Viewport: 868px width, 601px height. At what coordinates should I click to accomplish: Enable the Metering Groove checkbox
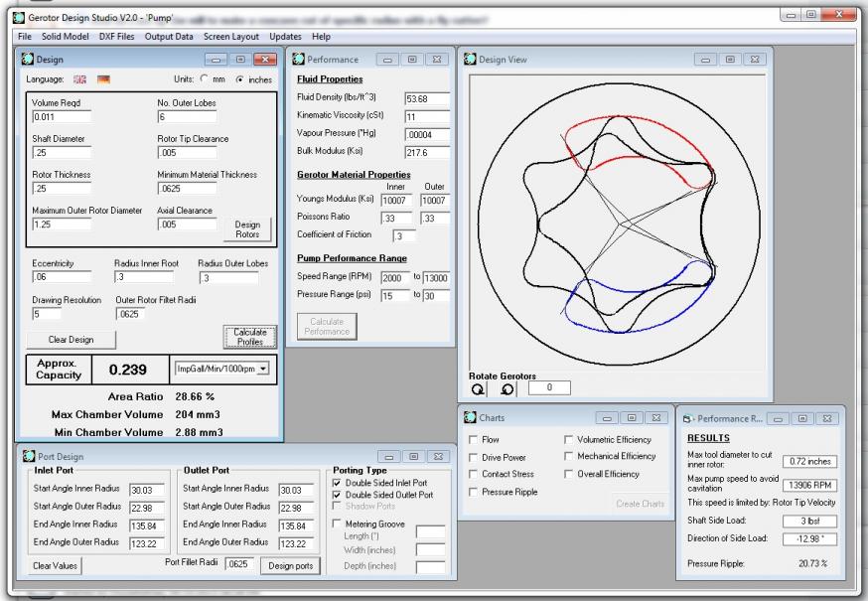[x=339, y=523]
